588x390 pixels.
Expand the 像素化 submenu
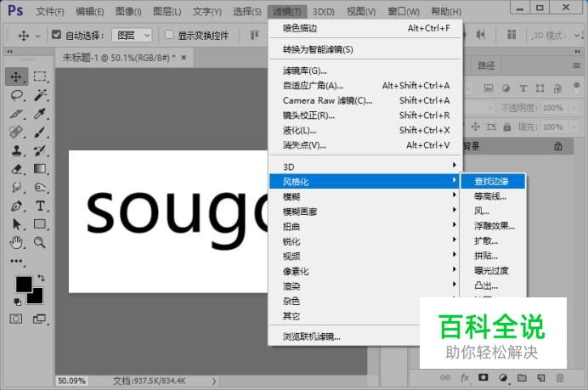point(366,271)
